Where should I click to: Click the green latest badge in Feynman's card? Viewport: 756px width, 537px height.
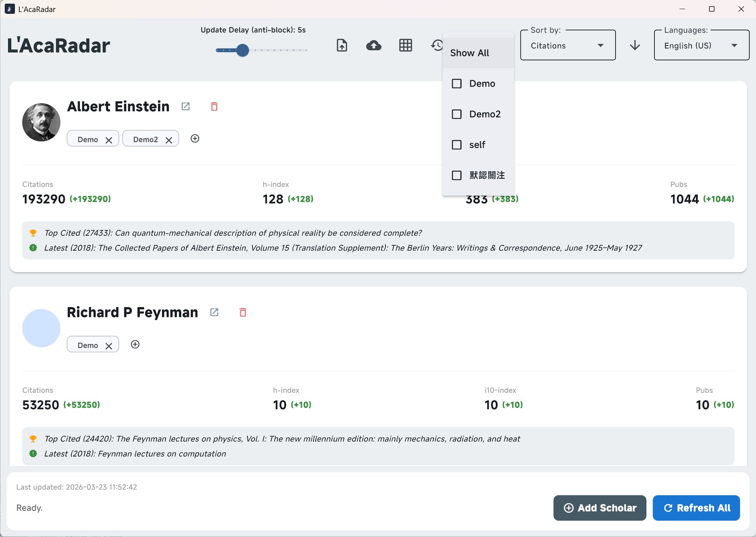coord(33,454)
